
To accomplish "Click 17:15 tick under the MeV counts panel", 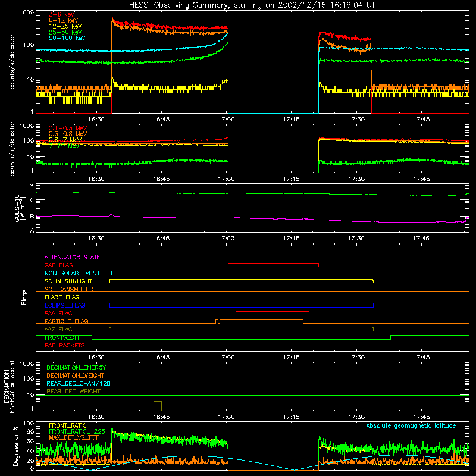I will (291, 179).
